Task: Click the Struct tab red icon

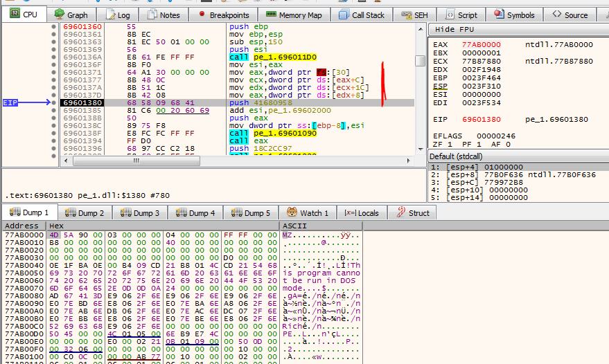Action: click(401, 212)
